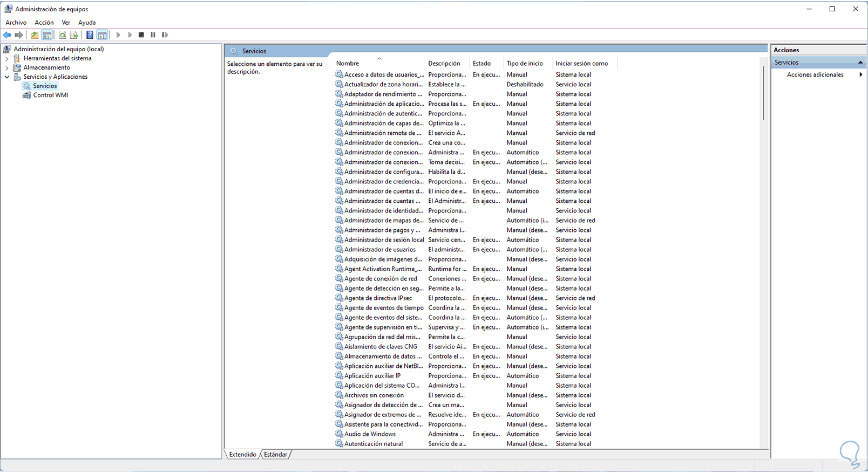Sort by the Descripción column header
Viewport: 868px width, 473px height.
coord(447,64)
